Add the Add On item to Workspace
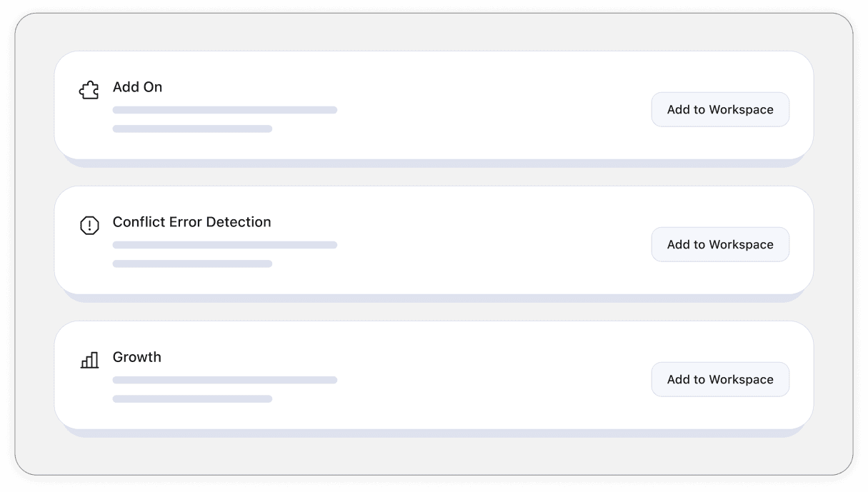This screenshot has height=492, width=868. click(x=720, y=109)
